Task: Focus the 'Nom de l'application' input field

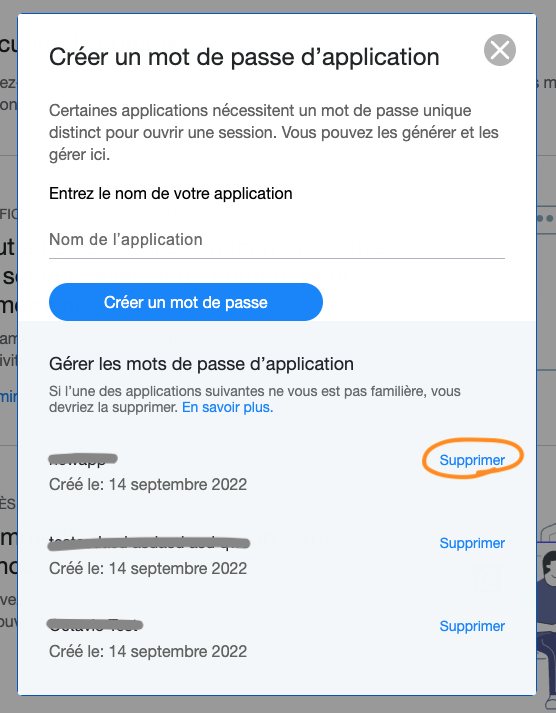Action: (277, 240)
